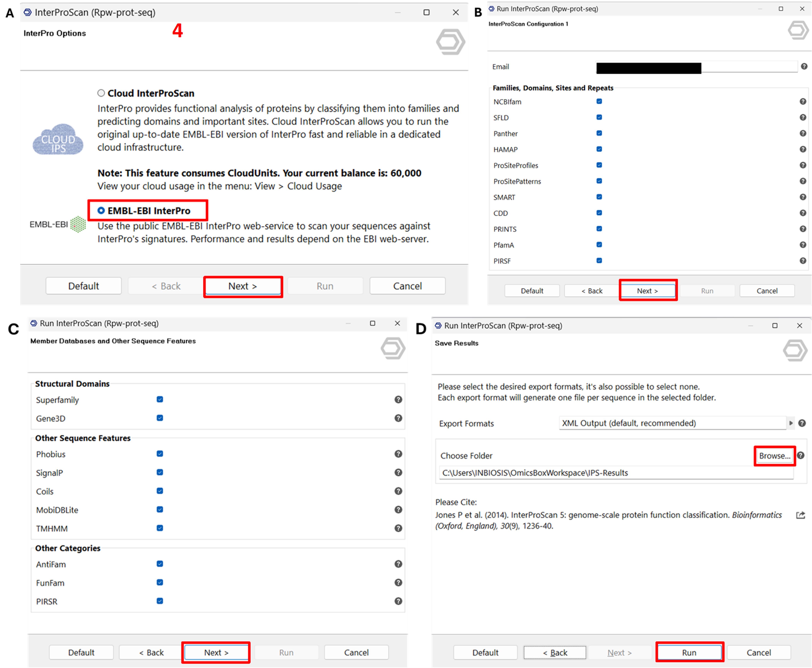Viewport: 812px width, 668px height.
Task: Click the help icon next to TMHMM
Action: click(x=398, y=528)
